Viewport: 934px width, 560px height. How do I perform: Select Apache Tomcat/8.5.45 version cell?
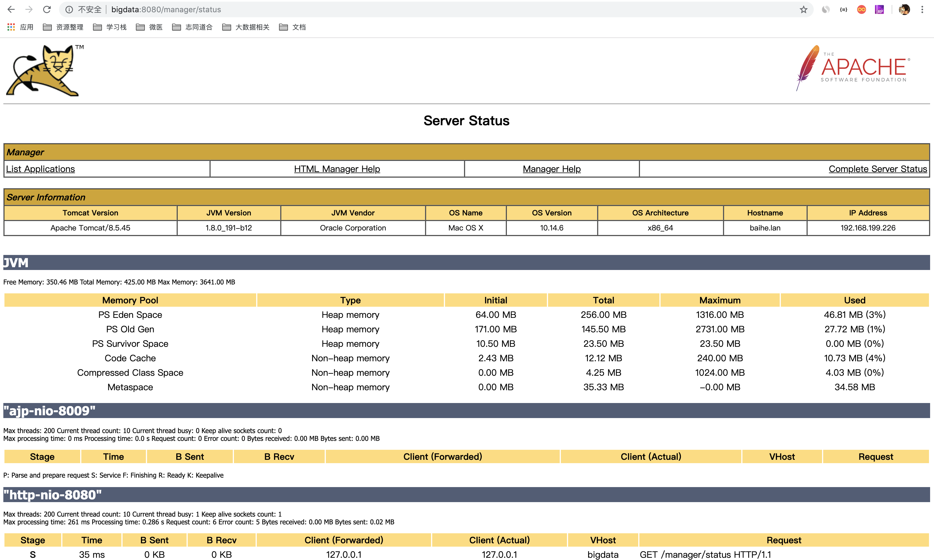click(90, 228)
